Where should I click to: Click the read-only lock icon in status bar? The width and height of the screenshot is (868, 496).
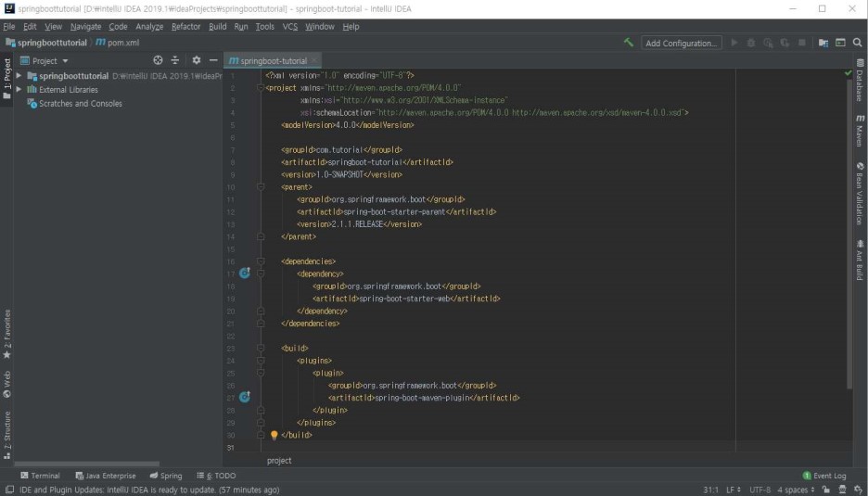[826, 490]
